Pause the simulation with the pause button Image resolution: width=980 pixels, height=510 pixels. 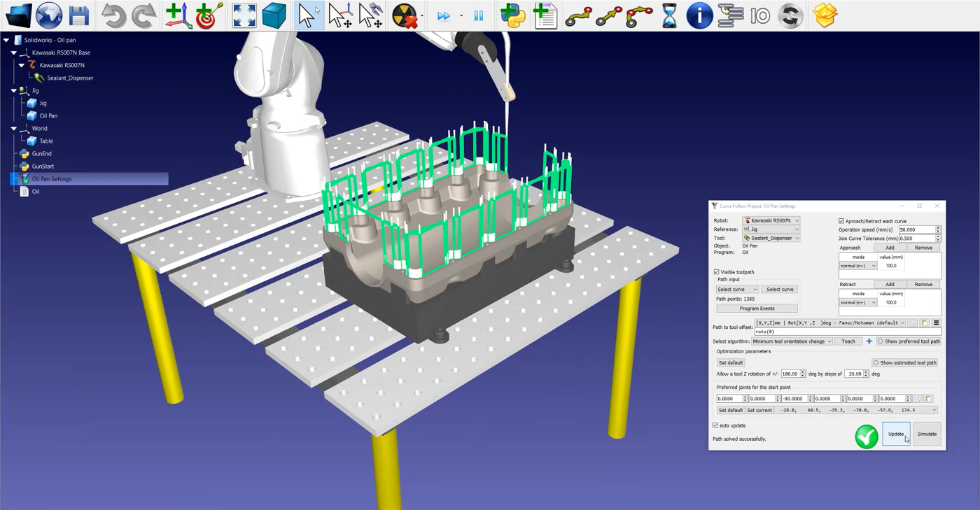(x=479, y=15)
